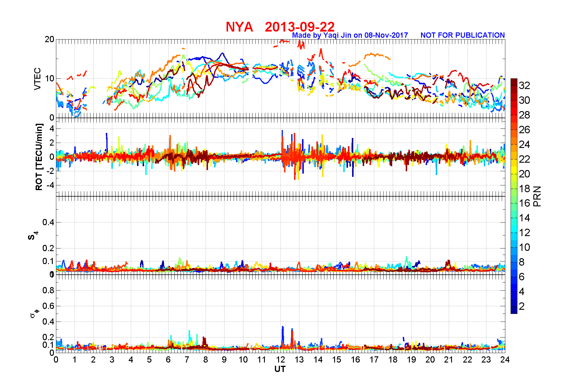Viewport: 561px width, 392px height.
Task: Click colorbar tick label 6
Action: pyautogui.click(x=522, y=277)
